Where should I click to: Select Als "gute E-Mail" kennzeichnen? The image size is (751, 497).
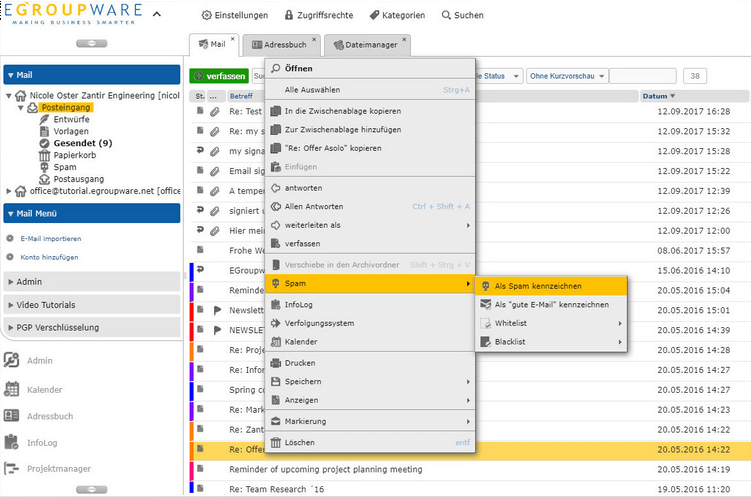pos(551,305)
